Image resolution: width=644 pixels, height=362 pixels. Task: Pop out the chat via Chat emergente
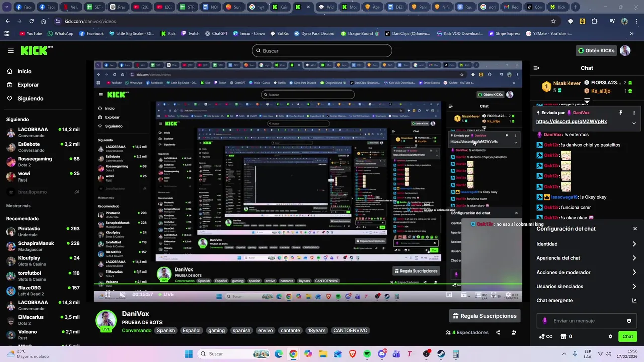(x=587, y=300)
